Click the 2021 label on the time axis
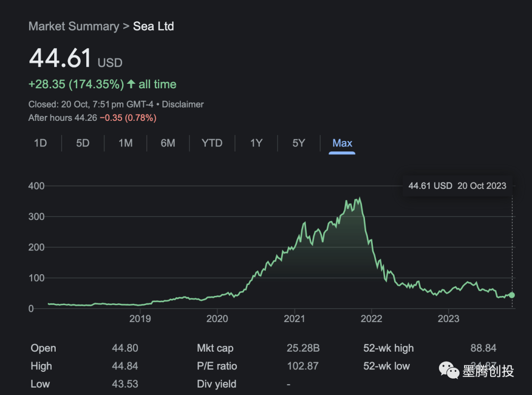The image size is (532, 395). pos(294,319)
